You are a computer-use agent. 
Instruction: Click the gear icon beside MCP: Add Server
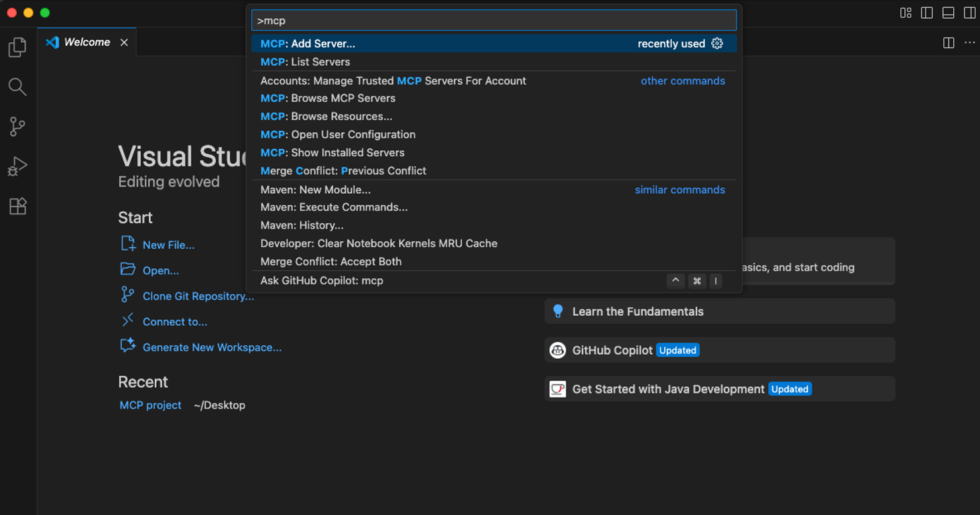click(717, 44)
